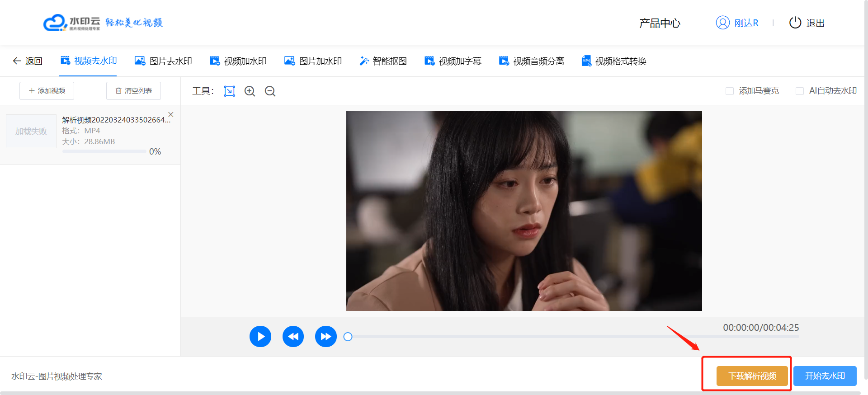Enable the 添加马赛克 checkbox
Viewport: 868px width, 395px height.
coord(729,91)
